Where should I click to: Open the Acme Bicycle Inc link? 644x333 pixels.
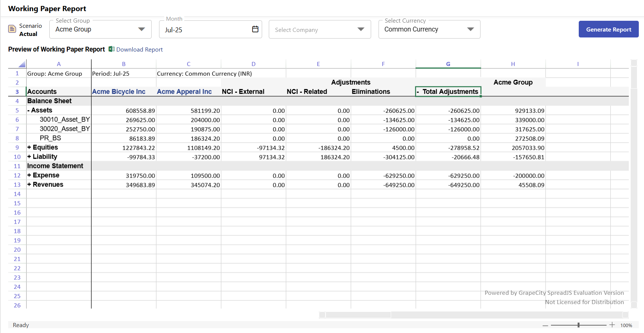[x=119, y=92]
